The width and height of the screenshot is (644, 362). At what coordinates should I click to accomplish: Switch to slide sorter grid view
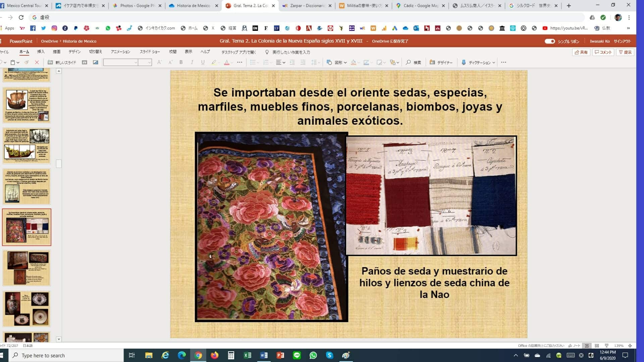point(597,346)
